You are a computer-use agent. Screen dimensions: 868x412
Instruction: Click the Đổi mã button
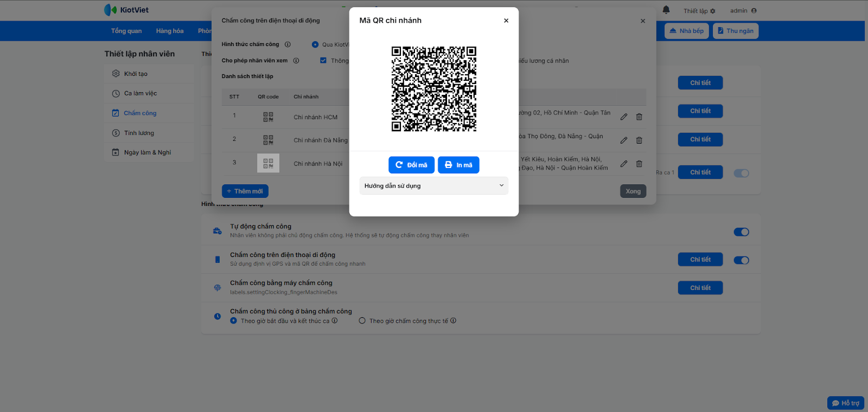coord(411,165)
